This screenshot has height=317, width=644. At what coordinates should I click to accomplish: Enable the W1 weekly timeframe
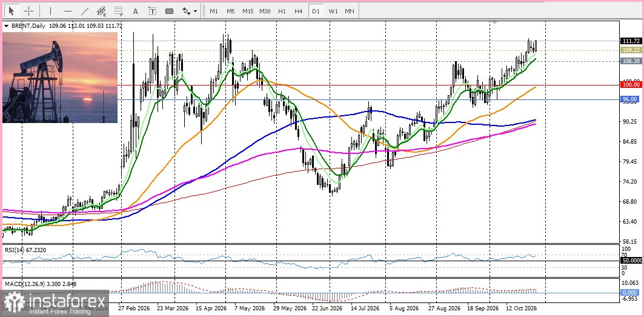pos(333,11)
